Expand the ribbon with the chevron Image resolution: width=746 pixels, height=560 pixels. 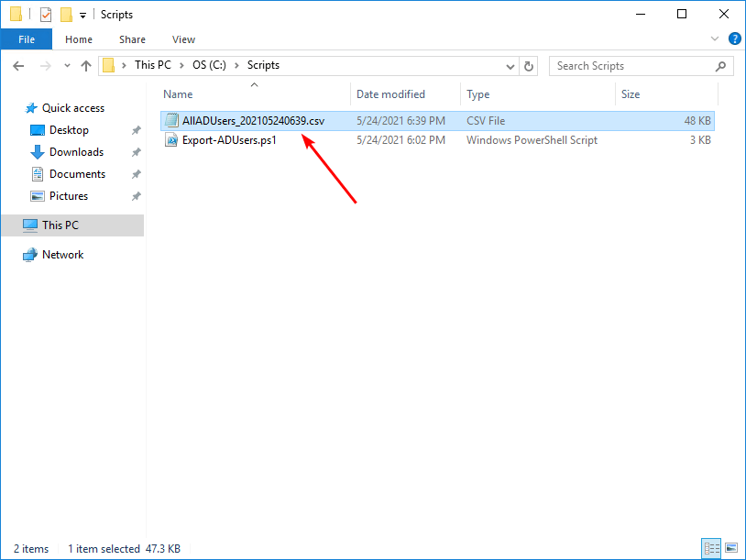click(715, 38)
